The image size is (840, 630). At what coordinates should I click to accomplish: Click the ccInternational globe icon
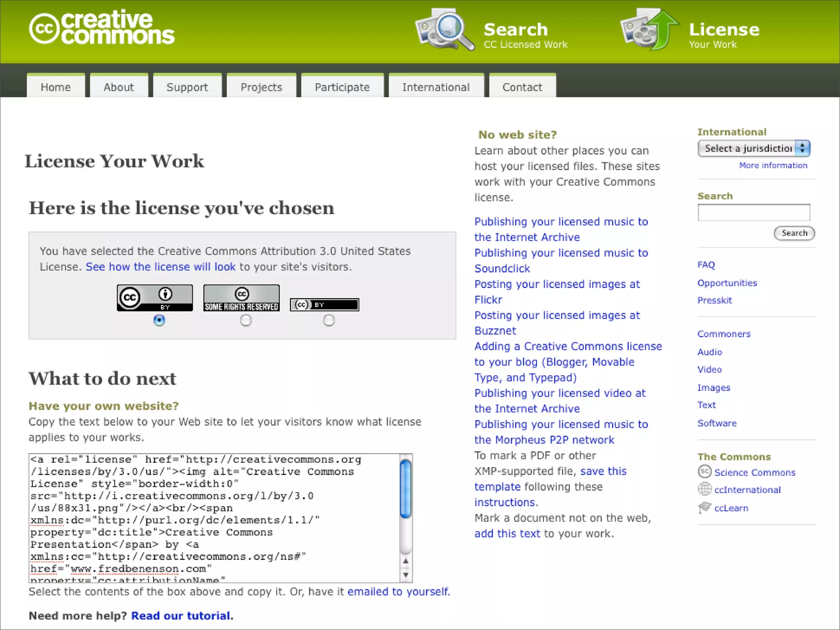[704, 489]
